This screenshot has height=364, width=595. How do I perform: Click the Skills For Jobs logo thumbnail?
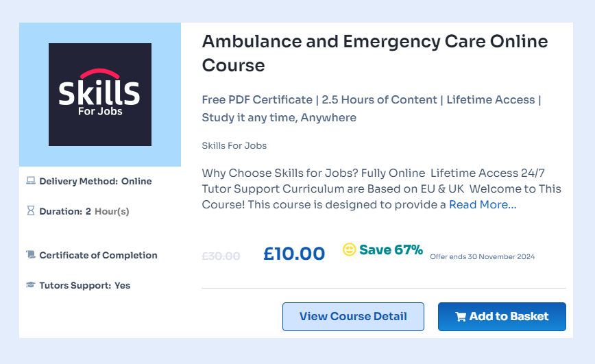(x=100, y=95)
